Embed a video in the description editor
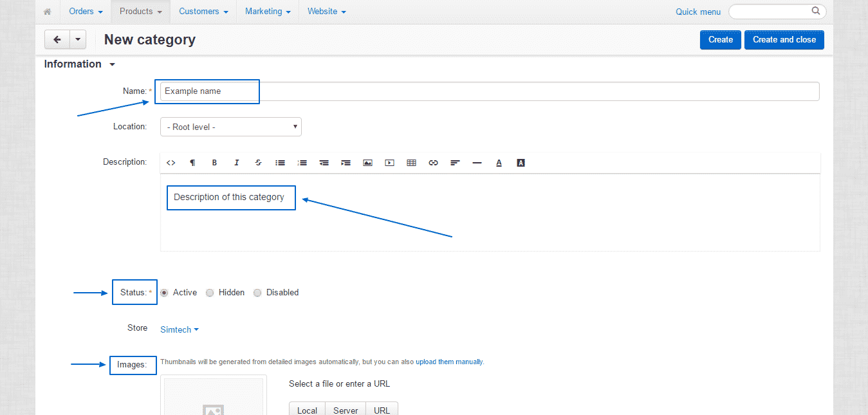Viewport: 868px width, 415px height. pyautogui.click(x=389, y=162)
